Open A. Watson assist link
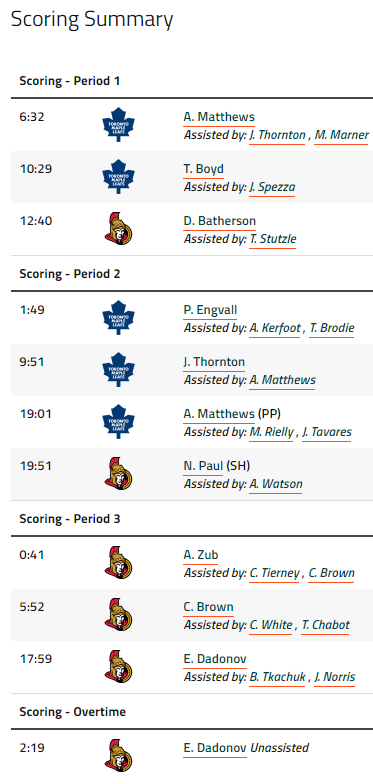 pyautogui.click(x=276, y=484)
